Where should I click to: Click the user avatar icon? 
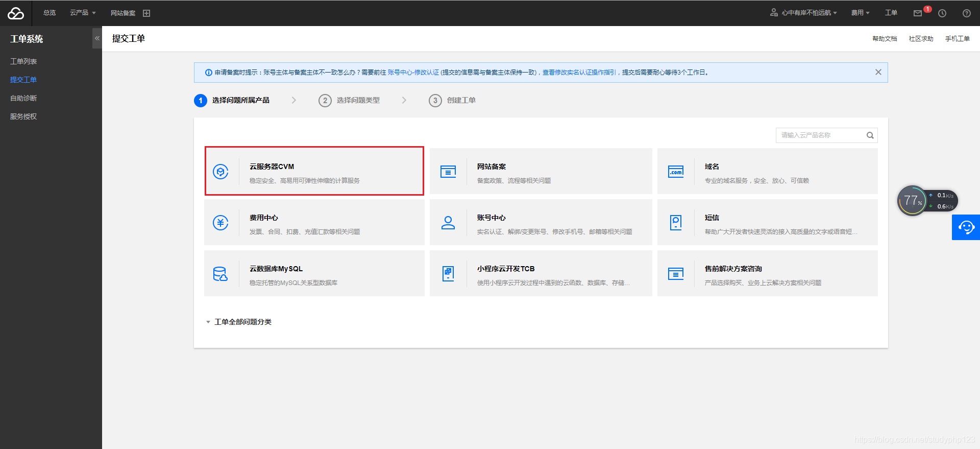(x=774, y=12)
